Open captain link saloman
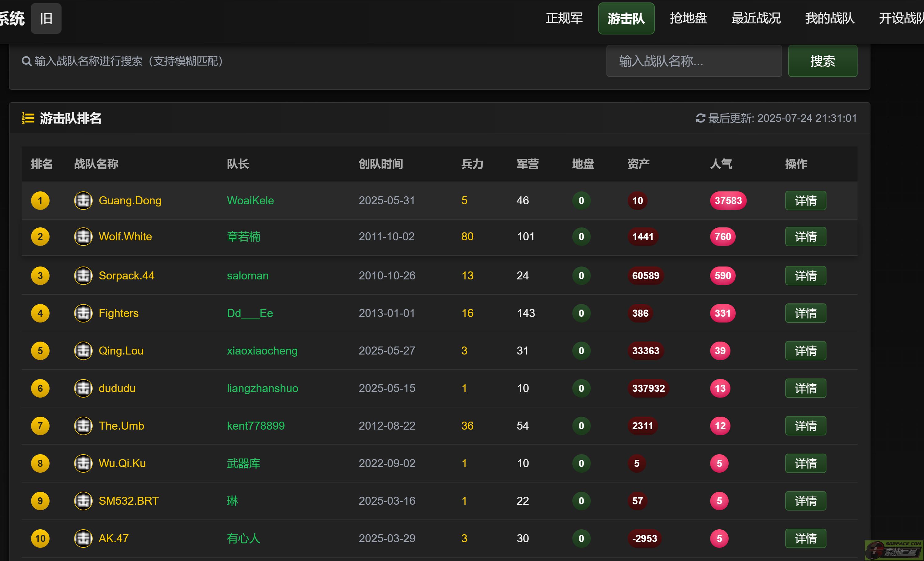The height and width of the screenshot is (561, 924). click(x=247, y=276)
